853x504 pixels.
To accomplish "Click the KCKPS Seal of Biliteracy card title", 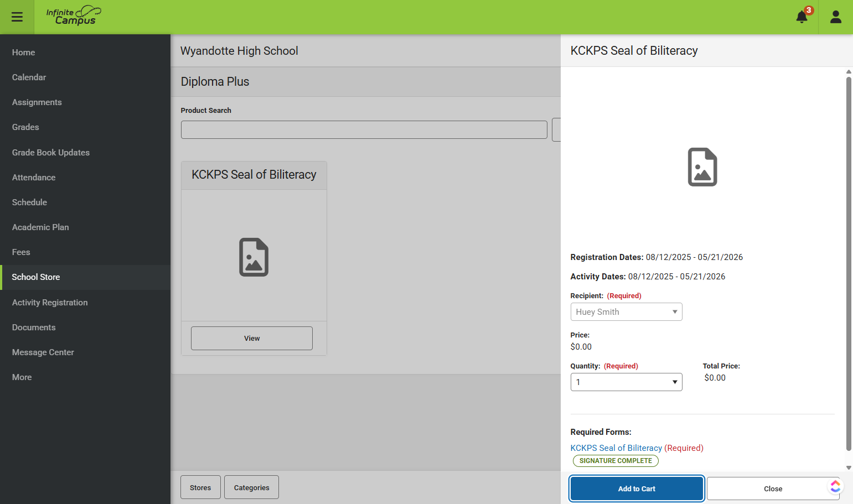I will point(254,175).
